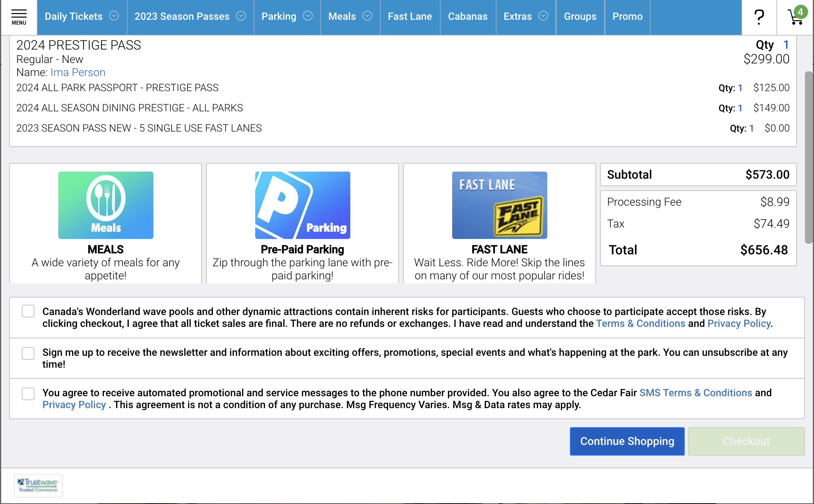The image size is (814, 504).
Task: Go to the Fast Lane tab
Action: (410, 16)
